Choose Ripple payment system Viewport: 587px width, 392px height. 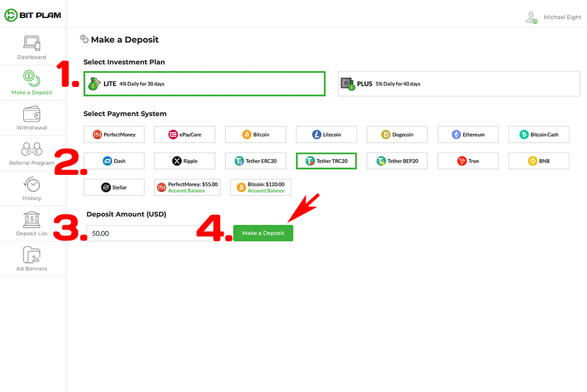pos(184,161)
